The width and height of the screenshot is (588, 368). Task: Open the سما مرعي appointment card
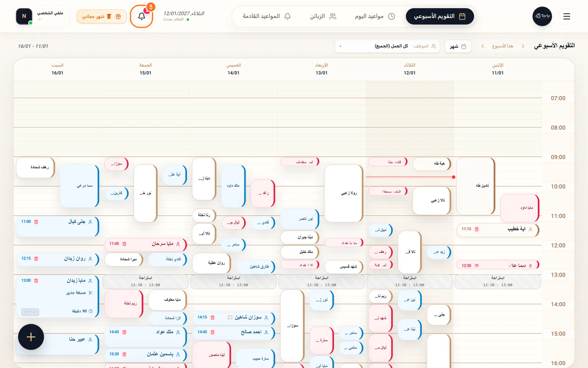click(79, 186)
